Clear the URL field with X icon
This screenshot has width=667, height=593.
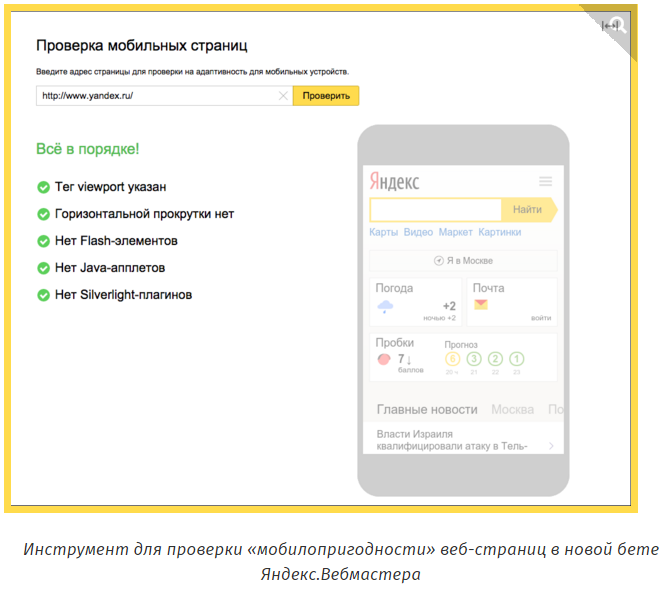[283, 96]
